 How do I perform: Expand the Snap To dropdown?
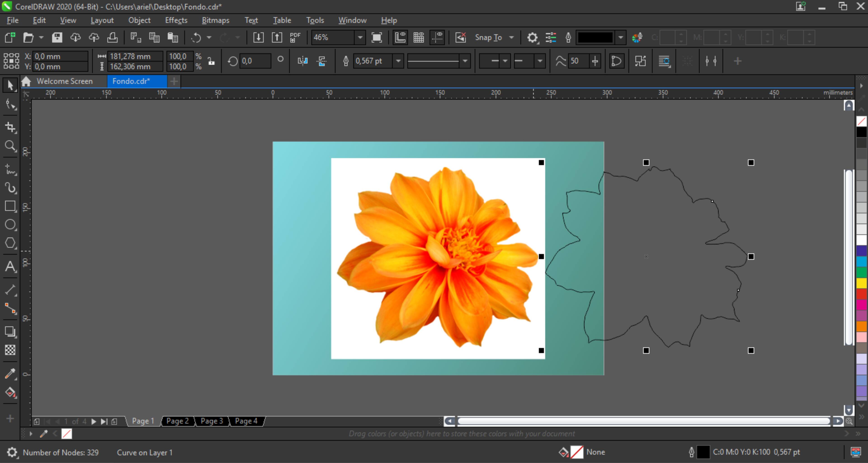[x=512, y=37]
